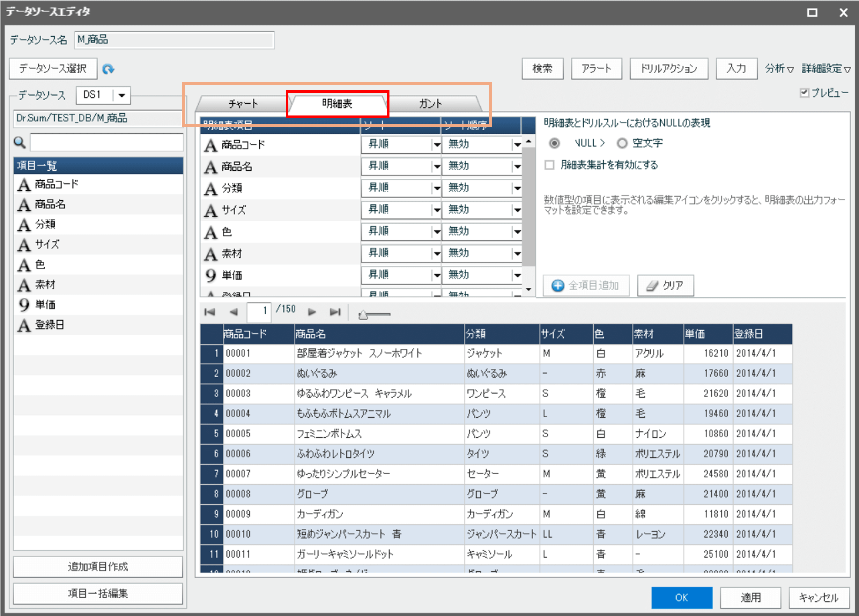Jump to the last preview page
Viewport: 859px width, 616px height.
[x=335, y=312]
